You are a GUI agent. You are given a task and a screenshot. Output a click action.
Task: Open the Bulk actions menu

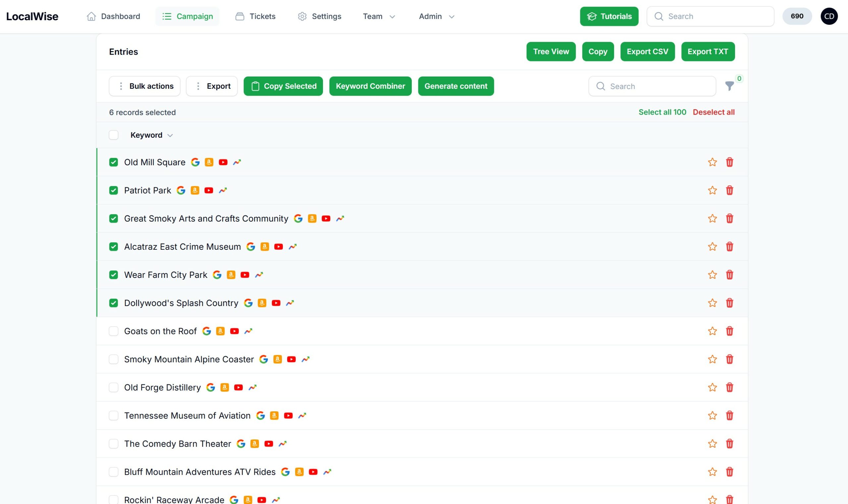[145, 86]
